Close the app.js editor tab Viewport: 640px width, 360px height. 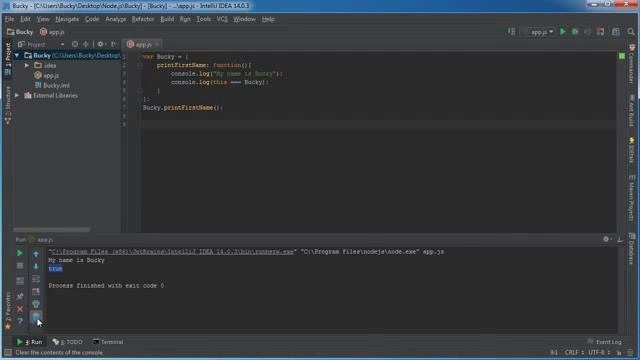coord(157,44)
